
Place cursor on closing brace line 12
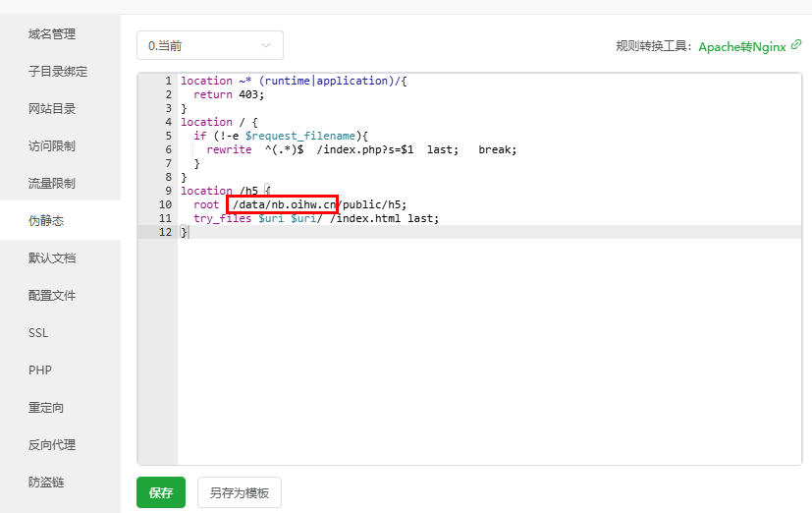click(x=184, y=232)
